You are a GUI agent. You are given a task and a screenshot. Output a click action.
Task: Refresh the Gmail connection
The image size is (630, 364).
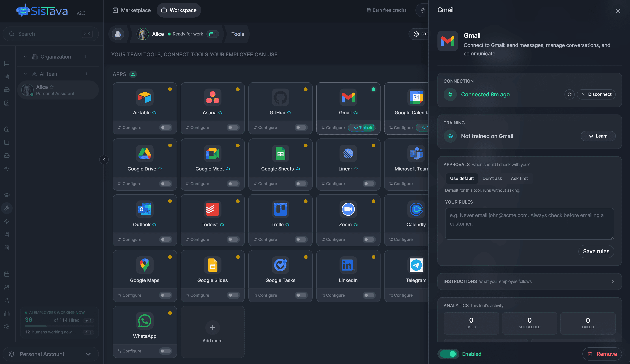pyautogui.click(x=569, y=94)
